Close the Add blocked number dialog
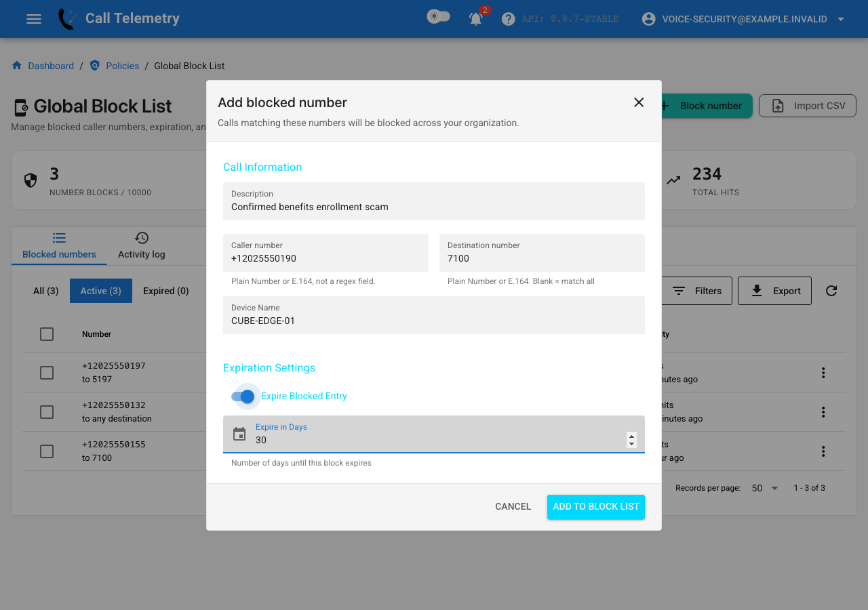Screen dimensions: 868x610 point(639,102)
